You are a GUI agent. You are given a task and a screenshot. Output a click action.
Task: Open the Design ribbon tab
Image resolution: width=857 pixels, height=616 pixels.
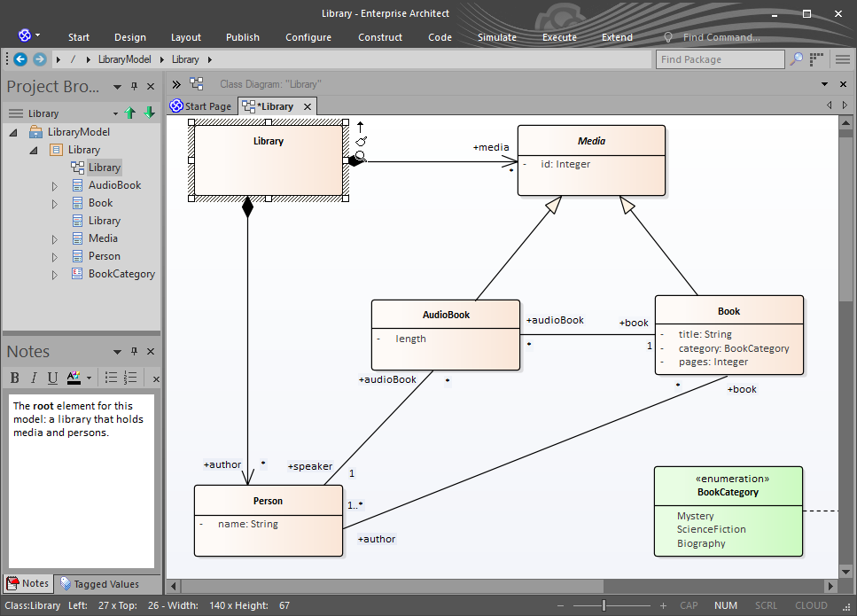130,37
